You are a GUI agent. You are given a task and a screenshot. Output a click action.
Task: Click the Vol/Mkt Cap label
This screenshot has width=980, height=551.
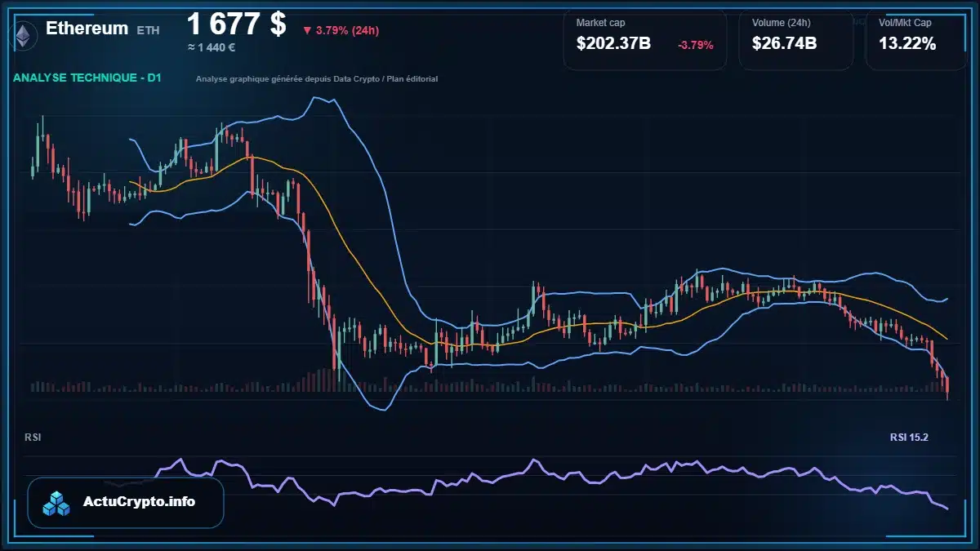905,23
